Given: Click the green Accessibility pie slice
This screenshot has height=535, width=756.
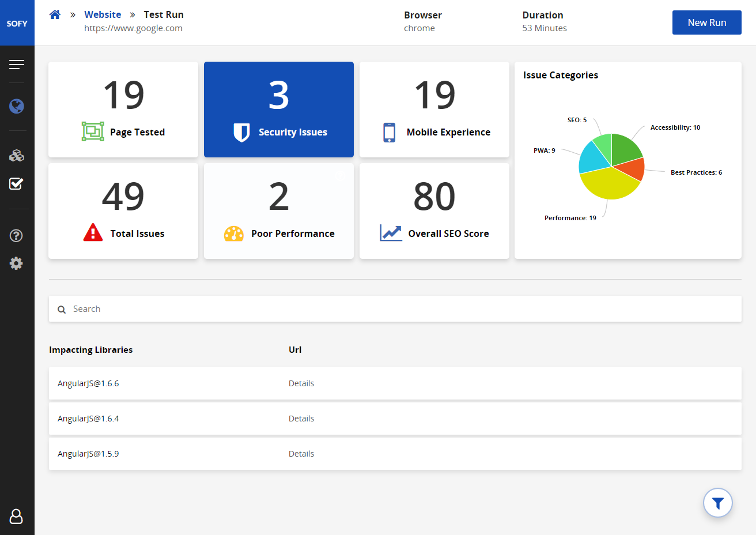Looking at the screenshot, I should tap(625, 149).
